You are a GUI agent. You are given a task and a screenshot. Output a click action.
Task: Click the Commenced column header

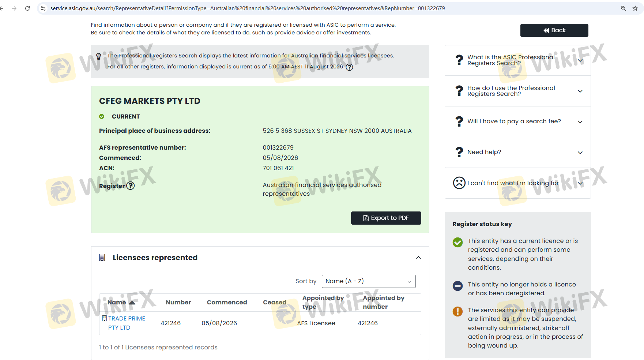coord(227,303)
